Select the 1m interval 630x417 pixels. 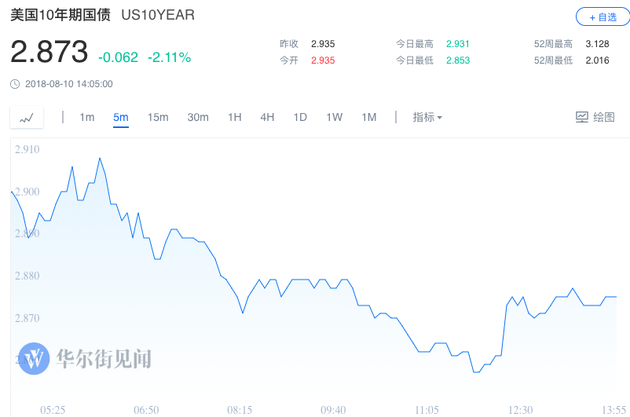coord(87,117)
